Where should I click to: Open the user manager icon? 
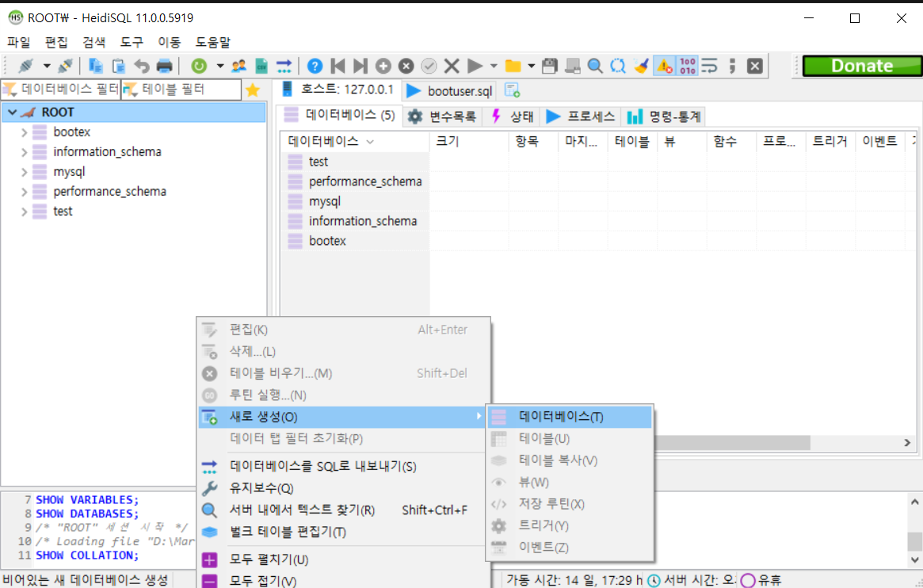point(238,66)
